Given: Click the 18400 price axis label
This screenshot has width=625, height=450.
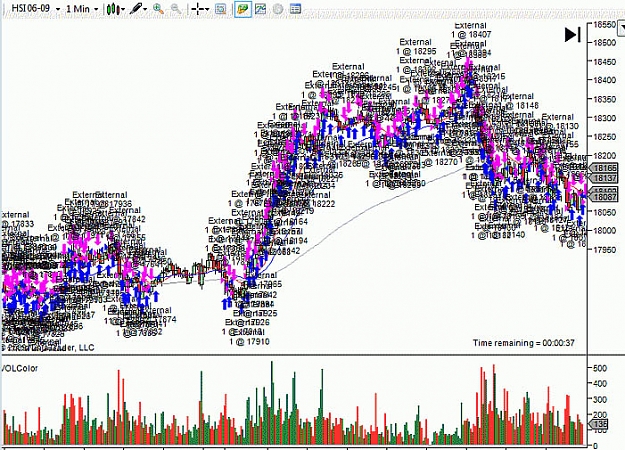Looking at the screenshot, I should (605, 80).
